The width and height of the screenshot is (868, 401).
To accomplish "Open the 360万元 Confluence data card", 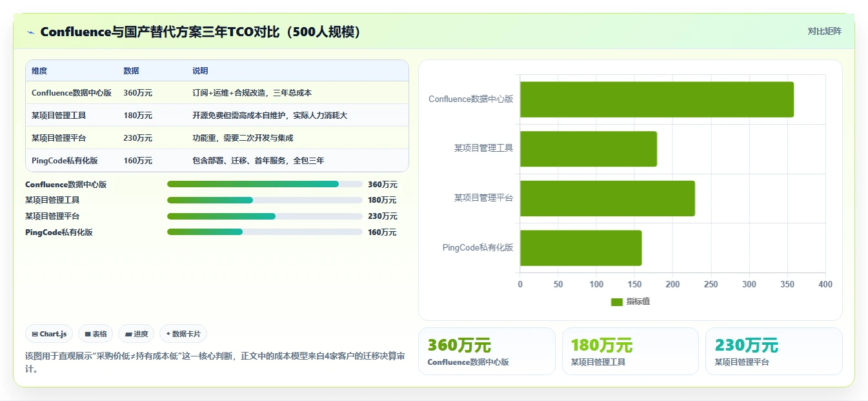I will [487, 351].
